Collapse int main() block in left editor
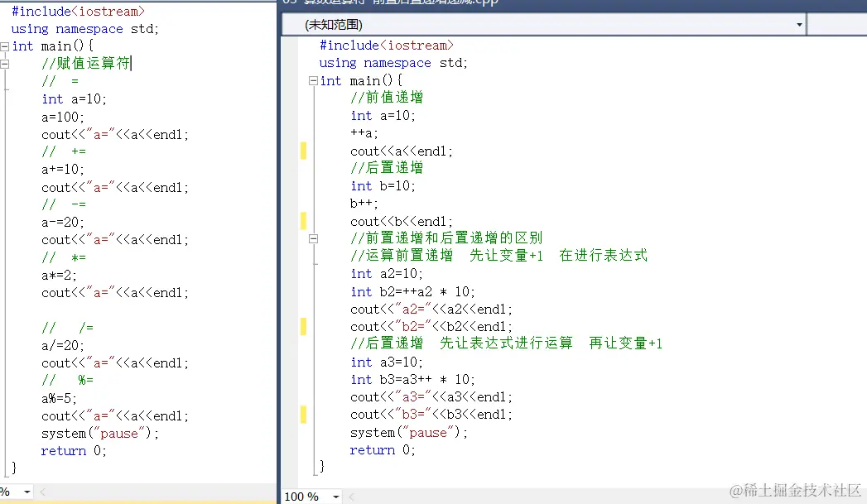 pos(4,46)
